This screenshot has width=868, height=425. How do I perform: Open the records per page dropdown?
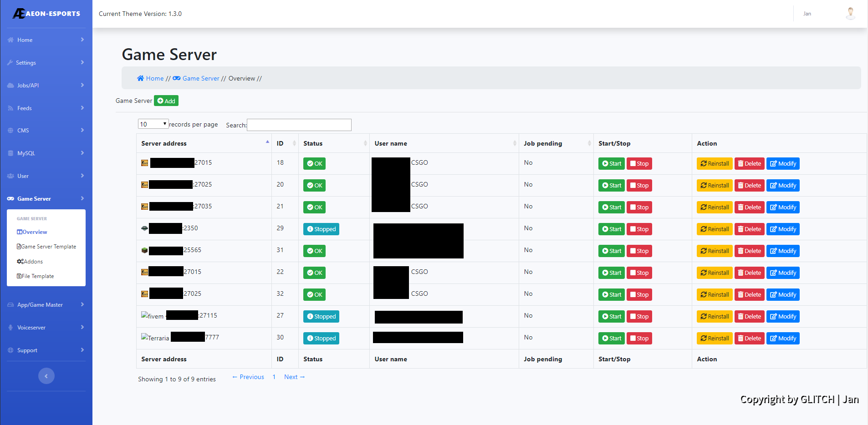(x=153, y=124)
